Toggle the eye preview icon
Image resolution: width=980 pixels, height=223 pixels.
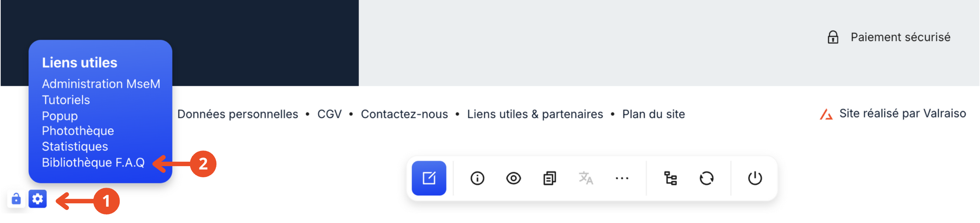click(x=513, y=178)
